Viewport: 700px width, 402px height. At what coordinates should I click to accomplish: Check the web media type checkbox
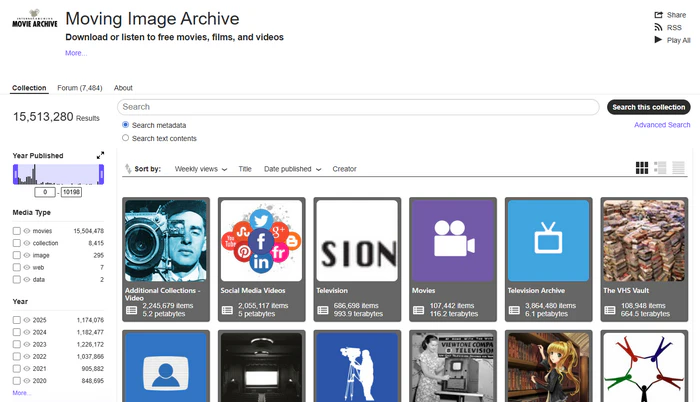pyautogui.click(x=17, y=267)
